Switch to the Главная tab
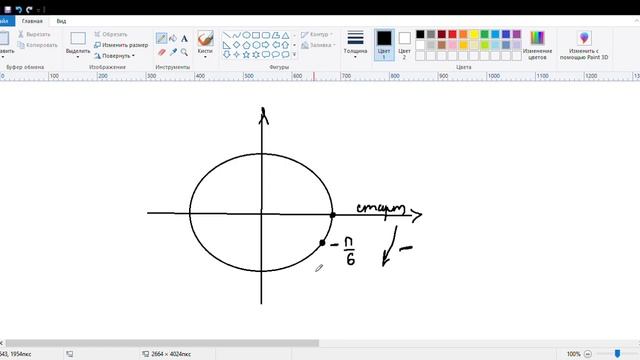 coord(32,21)
